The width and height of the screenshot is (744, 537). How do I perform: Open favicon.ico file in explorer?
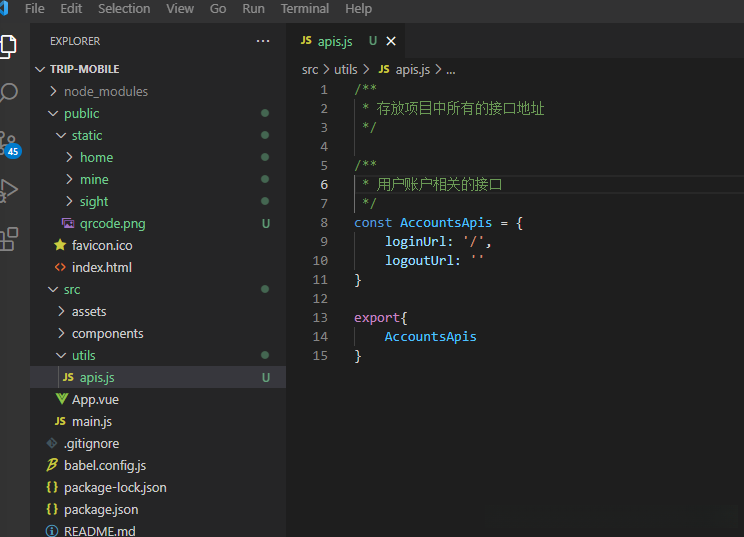tap(102, 245)
